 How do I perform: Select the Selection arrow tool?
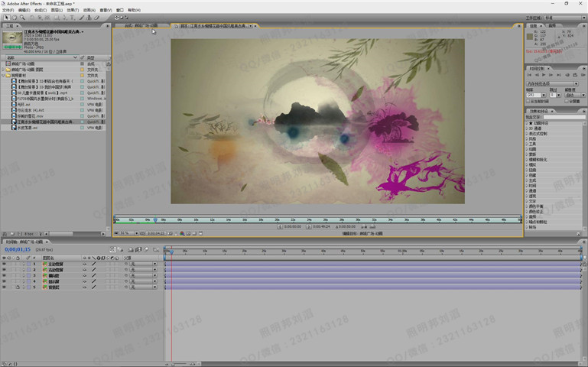(6, 18)
